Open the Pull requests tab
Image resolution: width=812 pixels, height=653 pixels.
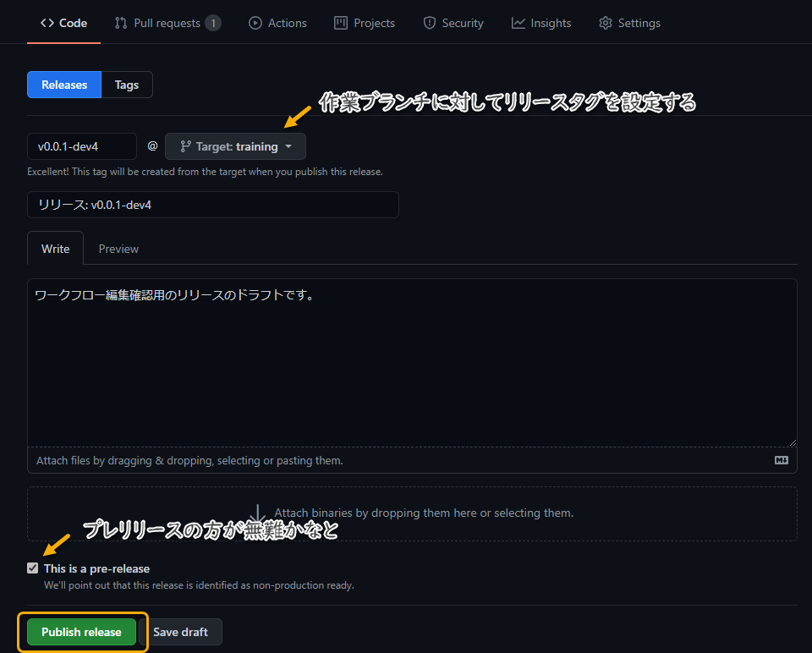[x=167, y=23]
